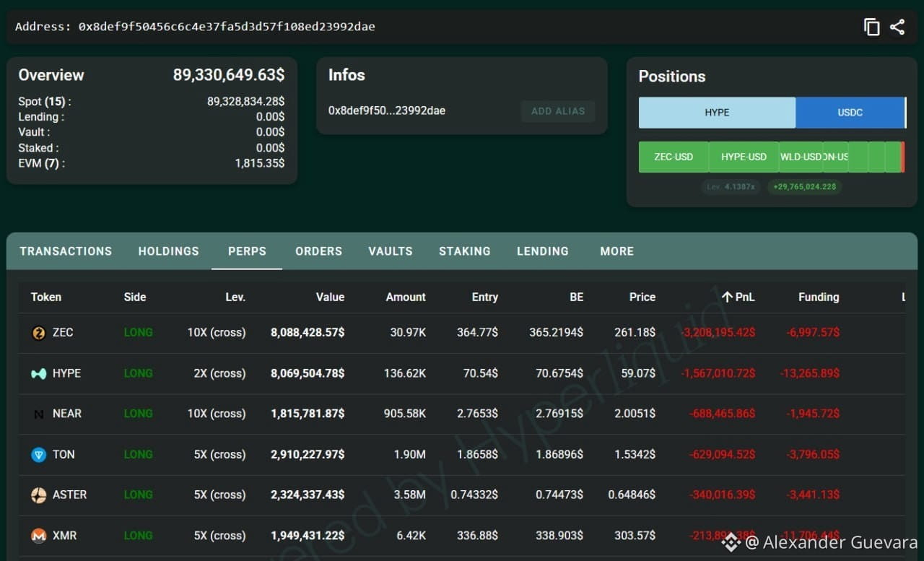Viewport: 924px width, 561px height.
Task: Switch to the Vaults tab
Action: pos(391,251)
